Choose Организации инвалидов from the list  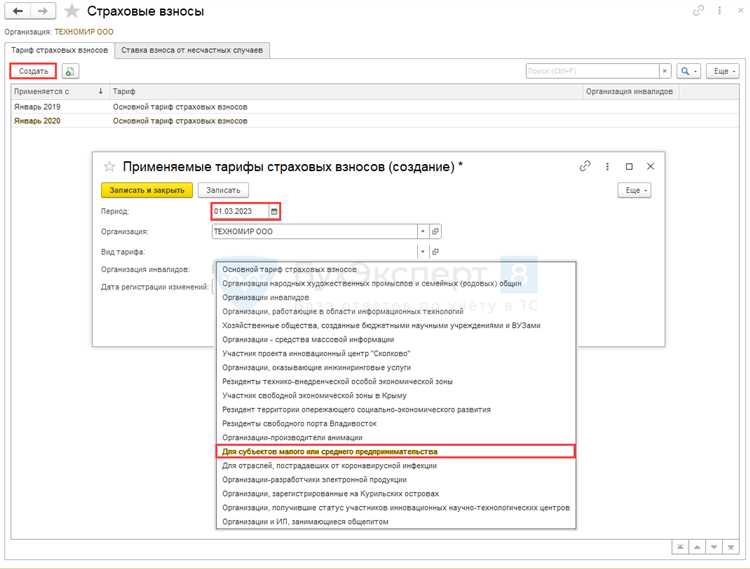point(396,297)
